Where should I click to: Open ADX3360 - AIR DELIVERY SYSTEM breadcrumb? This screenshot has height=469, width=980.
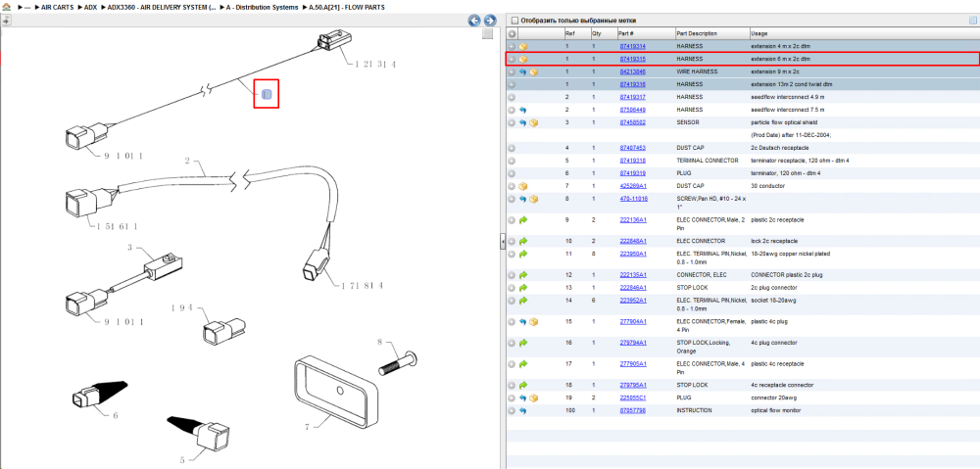pyautogui.click(x=162, y=7)
